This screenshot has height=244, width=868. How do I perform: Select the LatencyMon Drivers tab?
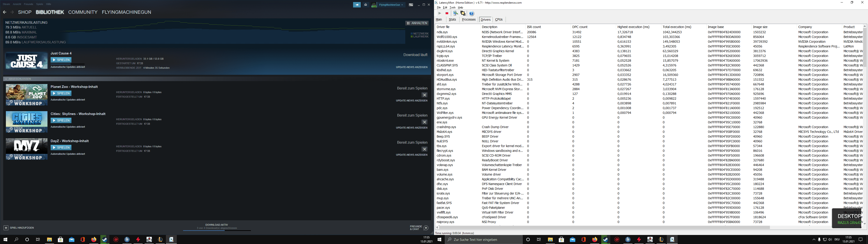click(486, 20)
